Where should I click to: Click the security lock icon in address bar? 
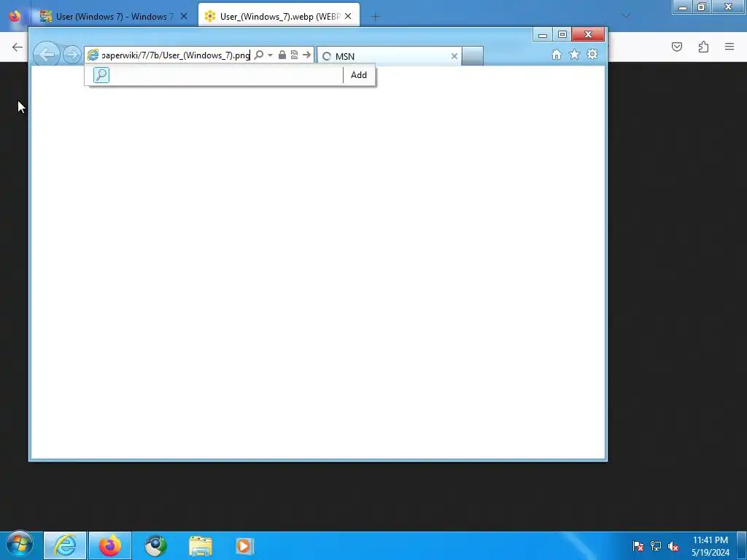282,55
